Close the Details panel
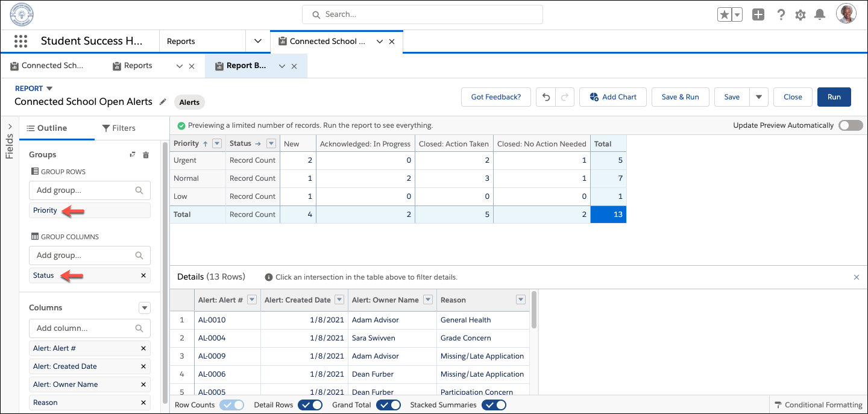The image size is (868, 414). [x=857, y=277]
